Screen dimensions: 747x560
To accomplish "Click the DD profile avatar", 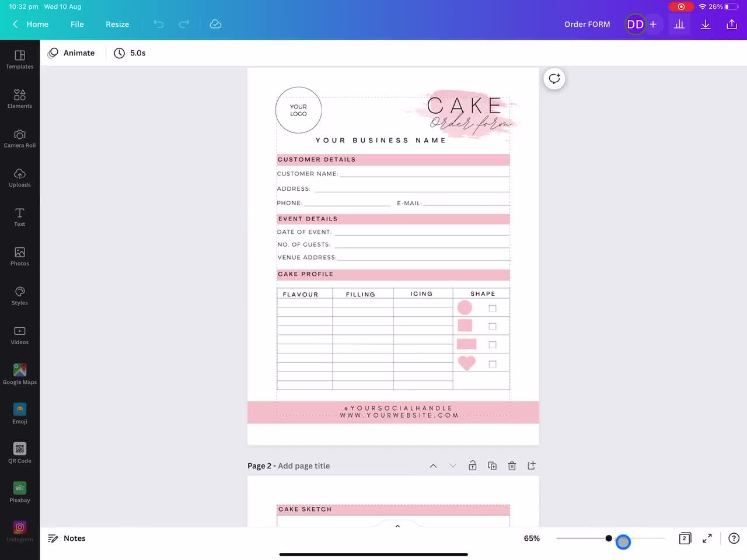I will (x=635, y=24).
